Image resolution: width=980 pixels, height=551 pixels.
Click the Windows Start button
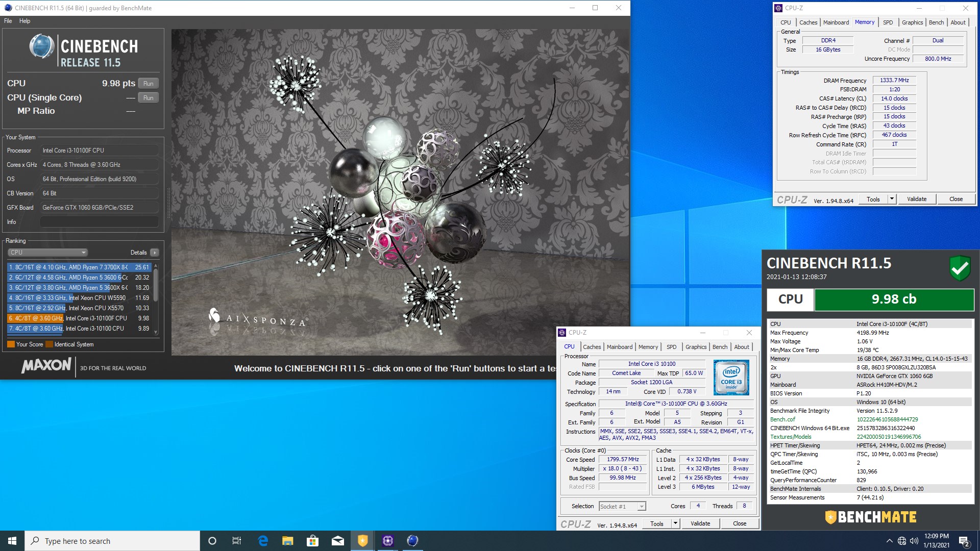(12, 541)
